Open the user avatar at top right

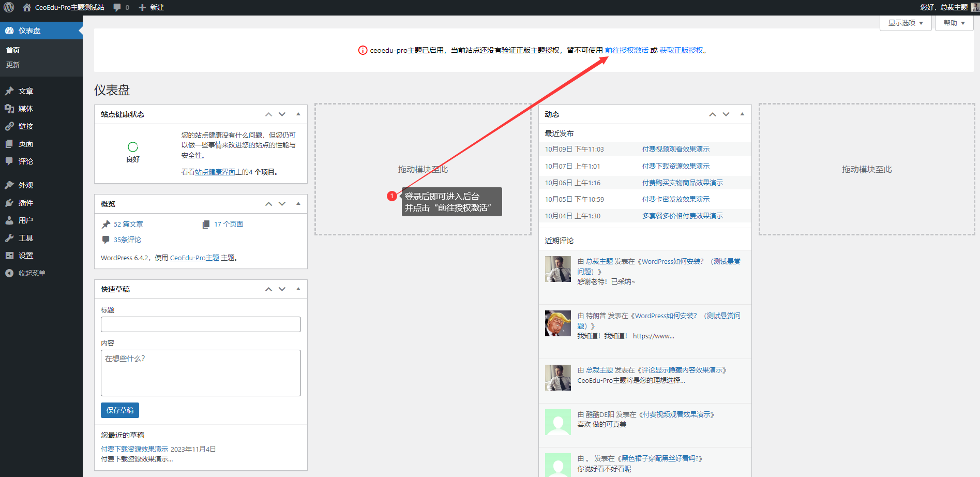coord(975,7)
